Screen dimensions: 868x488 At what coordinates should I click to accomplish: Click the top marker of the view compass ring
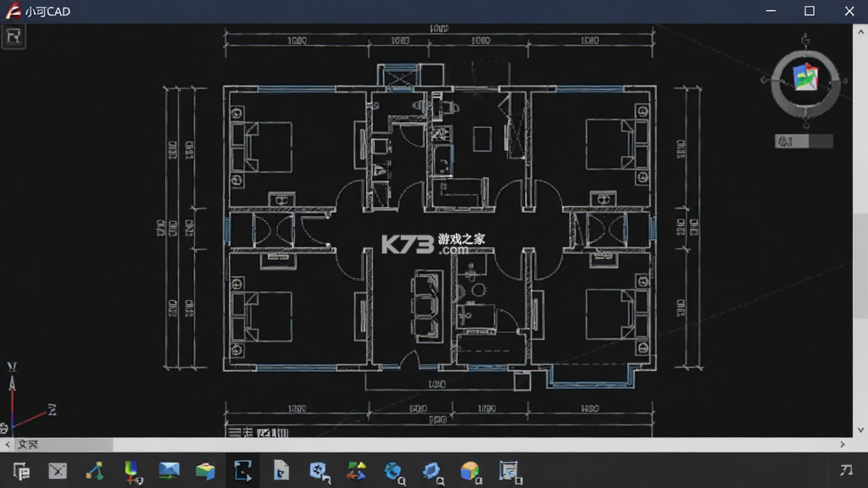pos(805,39)
